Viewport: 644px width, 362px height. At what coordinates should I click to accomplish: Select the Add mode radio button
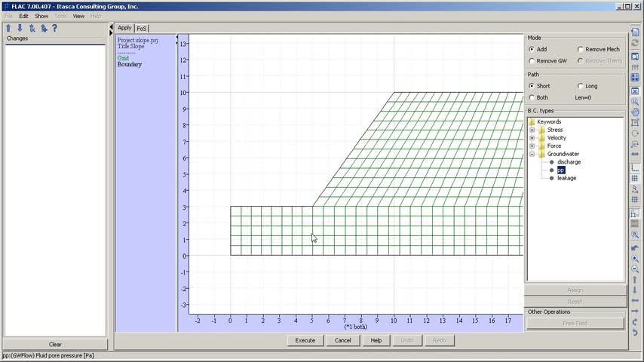(x=532, y=49)
